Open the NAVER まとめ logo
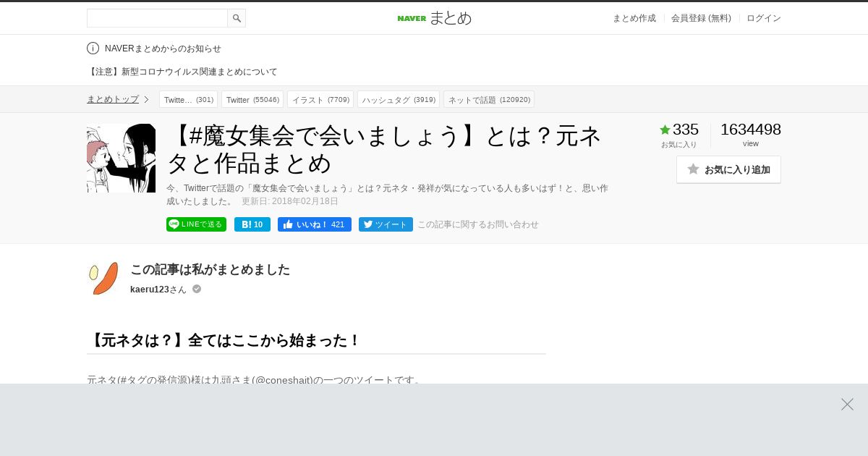The width and height of the screenshot is (868, 456). (434, 18)
